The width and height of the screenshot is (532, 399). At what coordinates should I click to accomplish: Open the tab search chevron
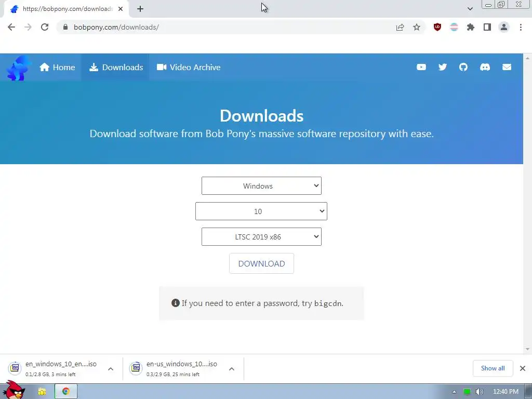pyautogui.click(x=470, y=9)
